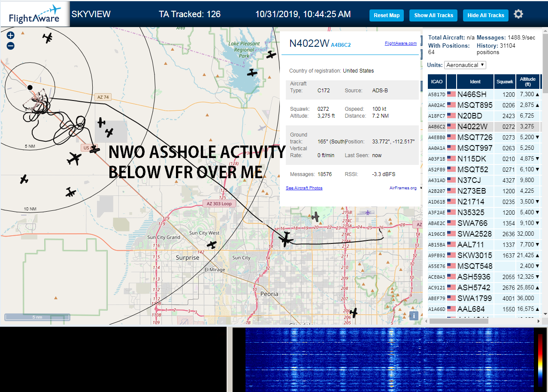
Task: Click Hide All Tracks
Action: click(486, 15)
